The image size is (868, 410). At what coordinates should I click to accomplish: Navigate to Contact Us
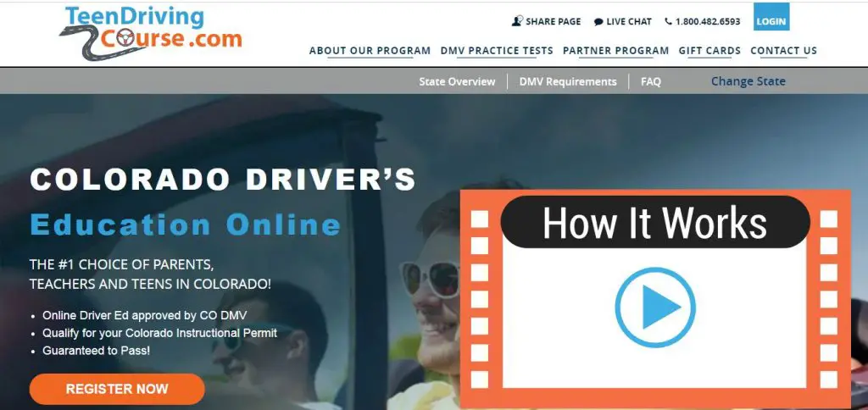click(x=783, y=51)
